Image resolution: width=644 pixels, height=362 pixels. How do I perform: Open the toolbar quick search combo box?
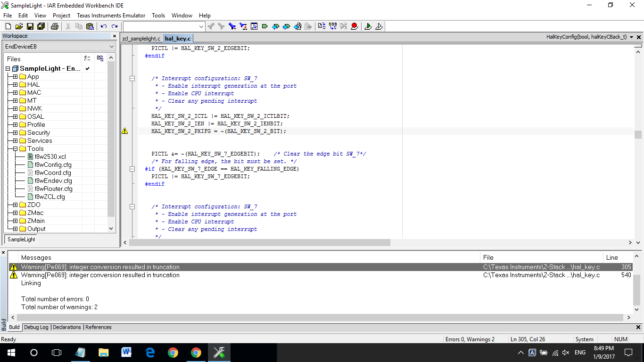pyautogui.click(x=164, y=26)
